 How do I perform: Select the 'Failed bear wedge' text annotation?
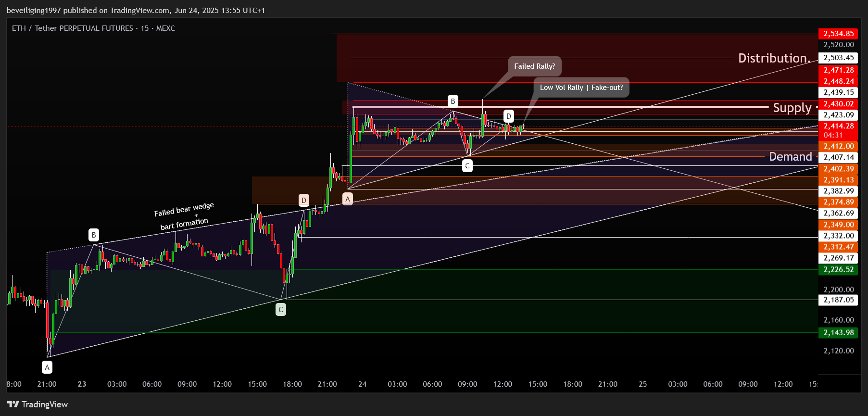(184, 209)
